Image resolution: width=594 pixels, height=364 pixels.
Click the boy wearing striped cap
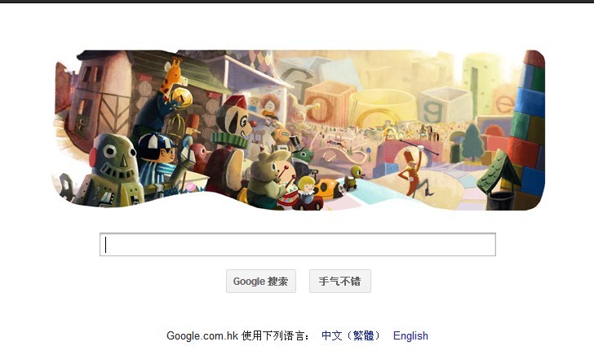[x=157, y=159]
